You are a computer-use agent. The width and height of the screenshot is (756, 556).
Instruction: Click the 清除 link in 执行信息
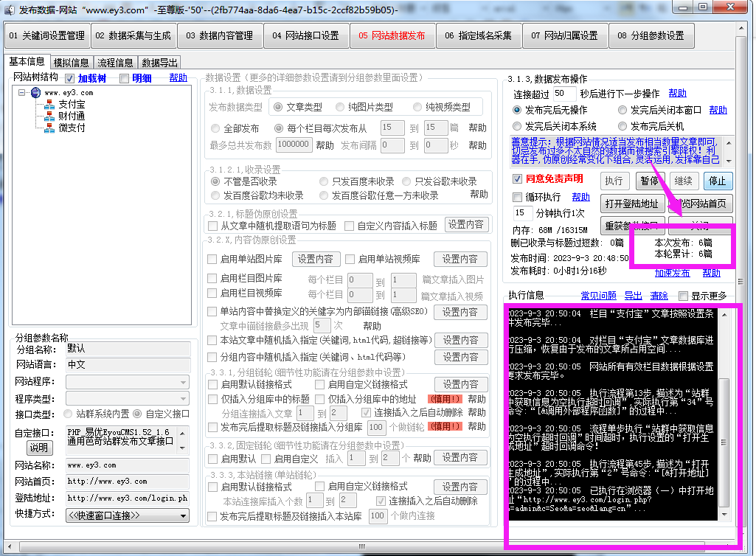tap(659, 296)
